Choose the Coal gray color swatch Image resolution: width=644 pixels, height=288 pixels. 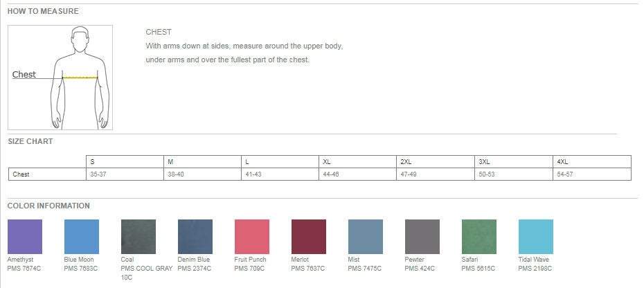point(138,237)
